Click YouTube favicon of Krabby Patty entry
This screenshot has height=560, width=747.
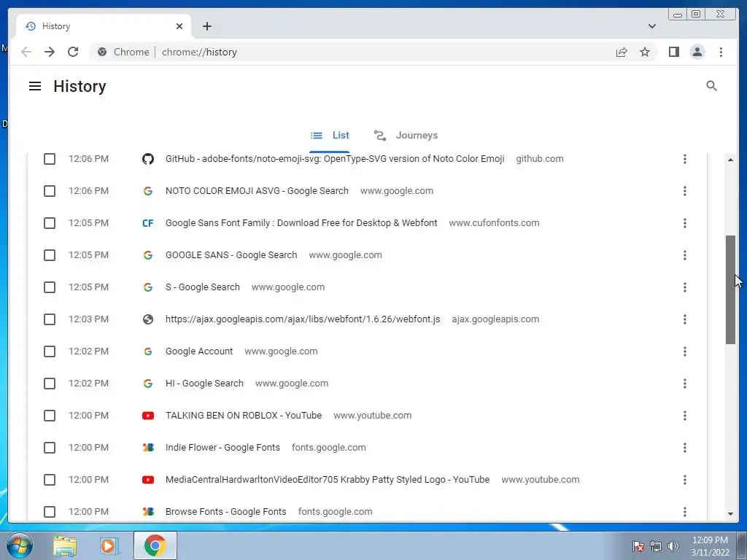pos(148,480)
